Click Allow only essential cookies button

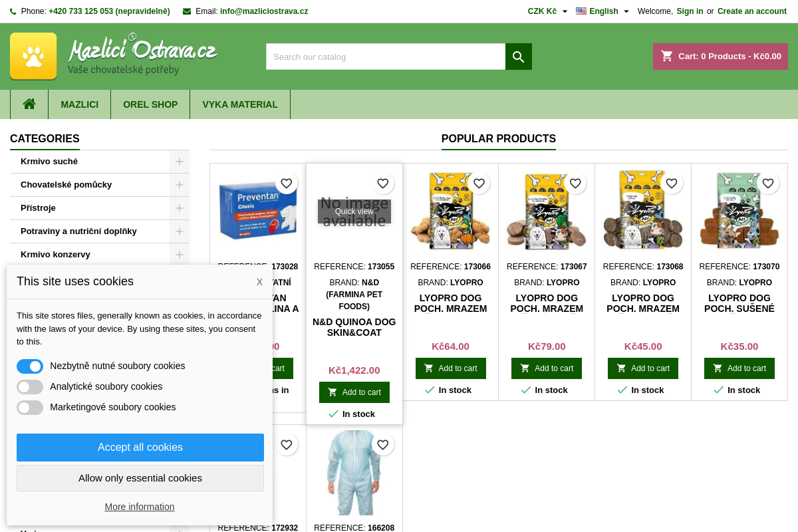point(140,478)
